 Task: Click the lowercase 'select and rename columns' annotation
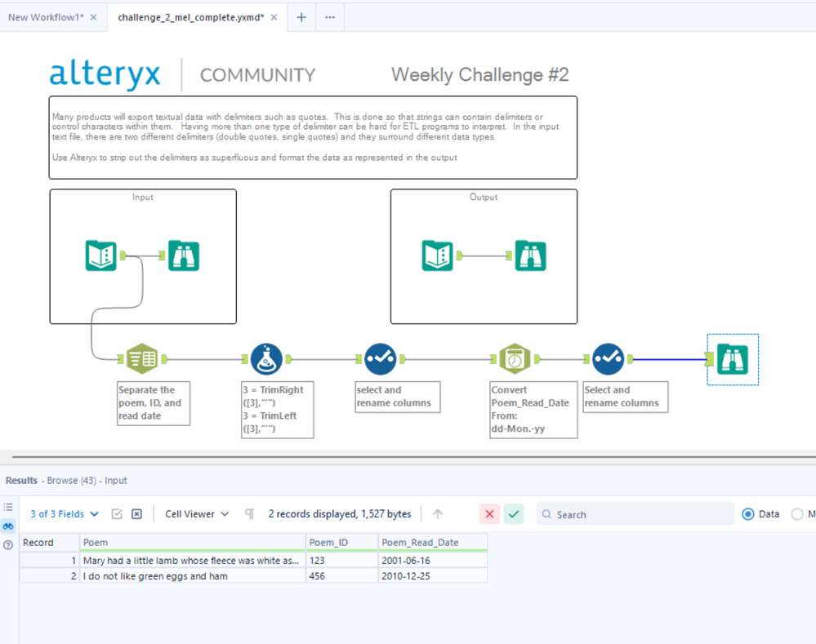(398, 397)
